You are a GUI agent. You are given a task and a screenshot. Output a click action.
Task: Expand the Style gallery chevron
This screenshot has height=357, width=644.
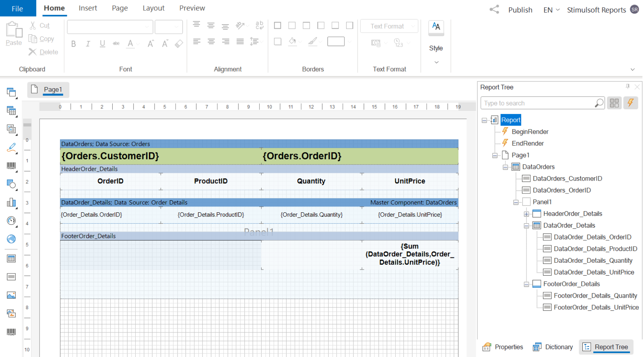coord(436,62)
